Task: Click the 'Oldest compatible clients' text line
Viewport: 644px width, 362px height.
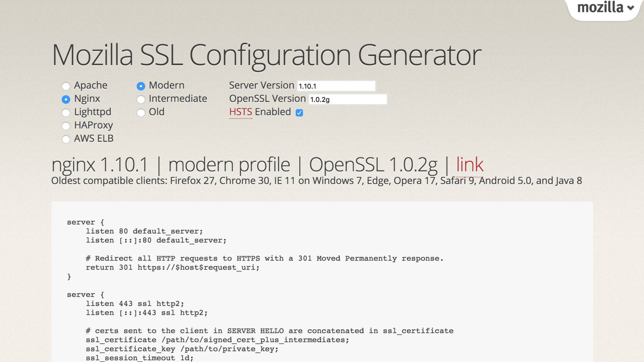Action: pyautogui.click(x=316, y=181)
